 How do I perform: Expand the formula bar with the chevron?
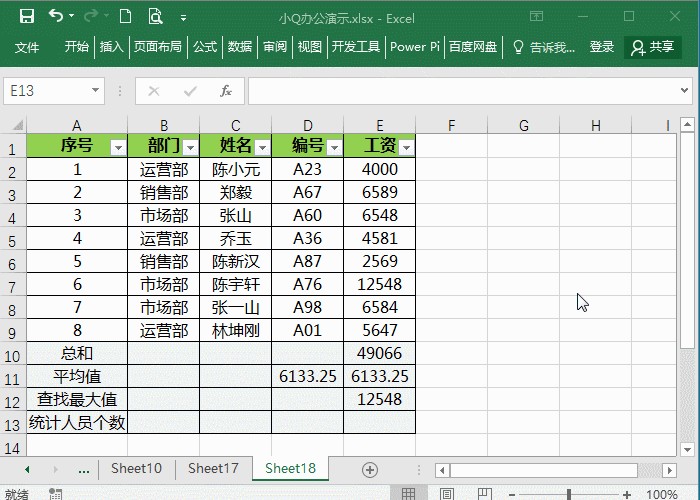686,91
